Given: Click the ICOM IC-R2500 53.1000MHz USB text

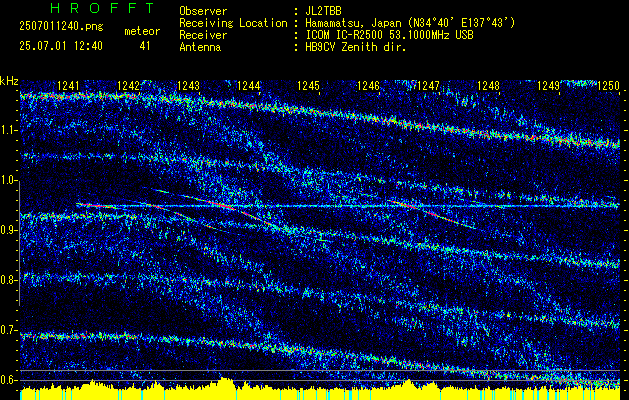Looking at the screenshot, I should click(389, 35).
